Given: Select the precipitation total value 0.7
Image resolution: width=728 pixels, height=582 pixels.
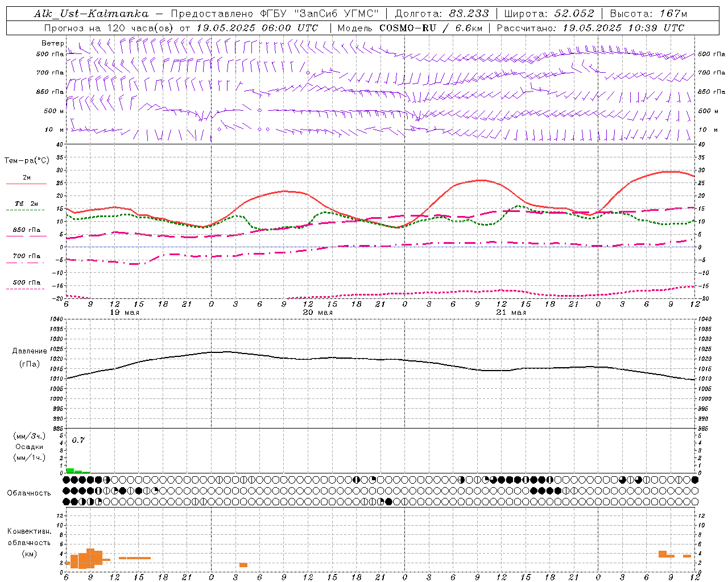Looking at the screenshot, I should [x=78, y=440].
